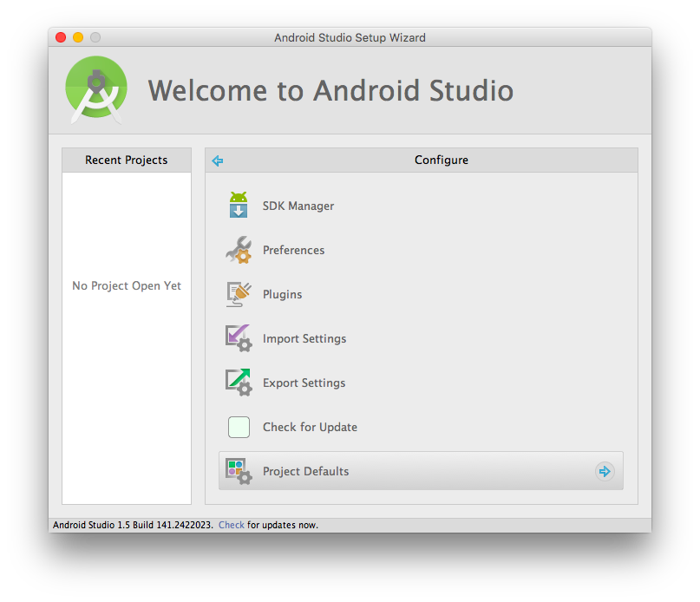Click the Project Defaults icon
Viewport: 700px width, 602px height.
click(x=239, y=471)
